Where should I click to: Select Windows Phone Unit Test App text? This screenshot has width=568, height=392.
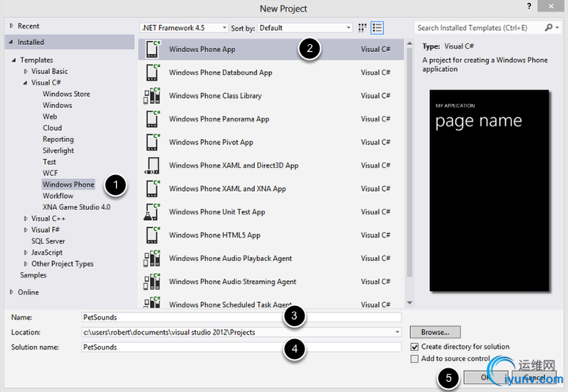pos(217,212)
